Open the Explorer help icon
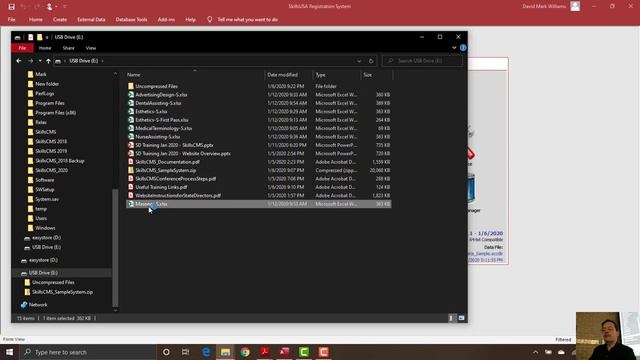Screen dimensions: 640x360 pyautogui.click(x=463, y=48)
